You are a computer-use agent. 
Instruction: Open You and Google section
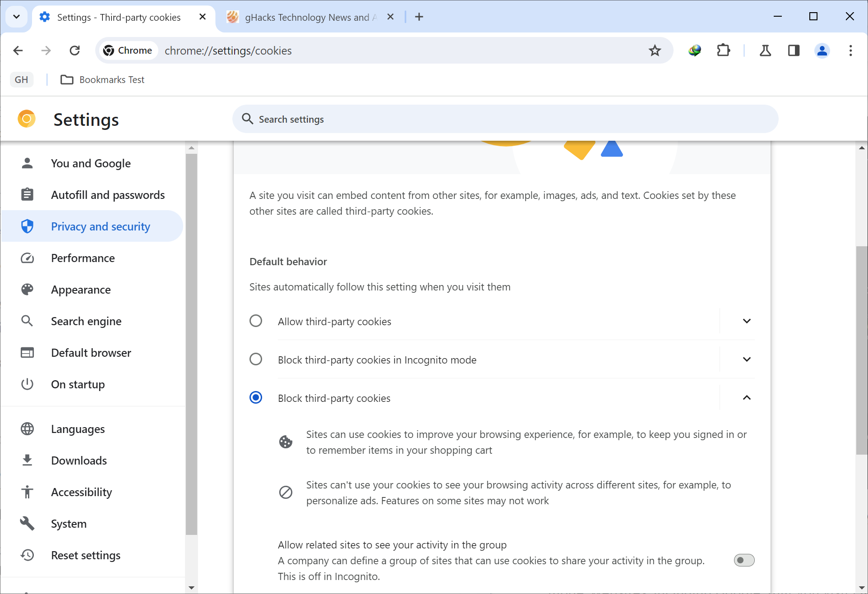(92, 163)
